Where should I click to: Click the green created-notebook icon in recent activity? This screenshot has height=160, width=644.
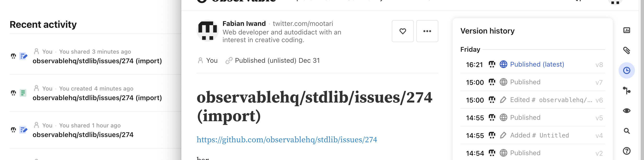23,93
